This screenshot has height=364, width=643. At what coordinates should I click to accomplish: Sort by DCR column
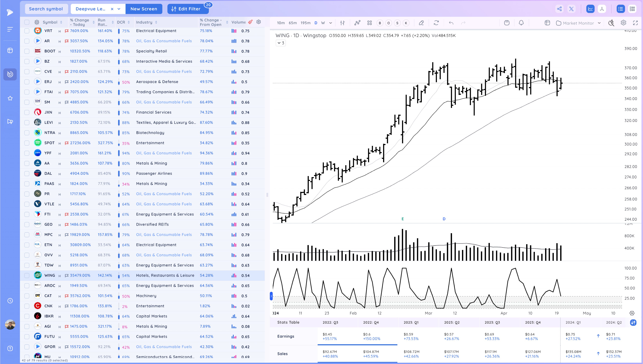click(129, 22)
